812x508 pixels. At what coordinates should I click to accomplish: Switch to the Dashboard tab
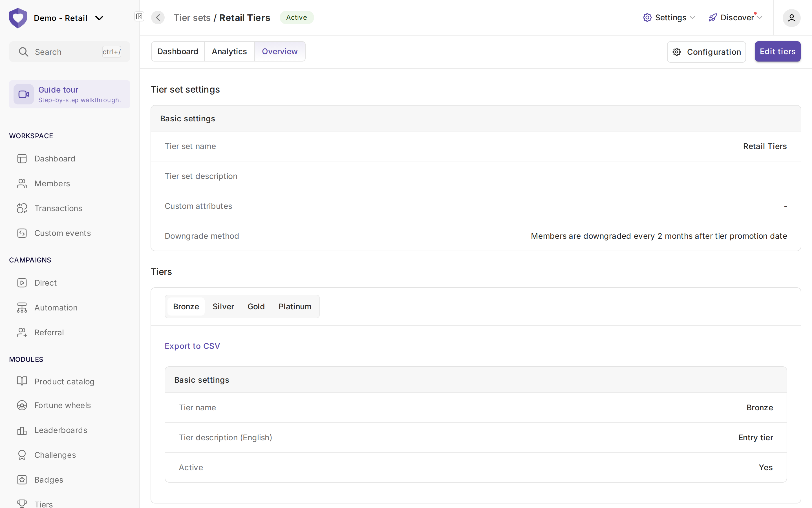tap(178, 51)
